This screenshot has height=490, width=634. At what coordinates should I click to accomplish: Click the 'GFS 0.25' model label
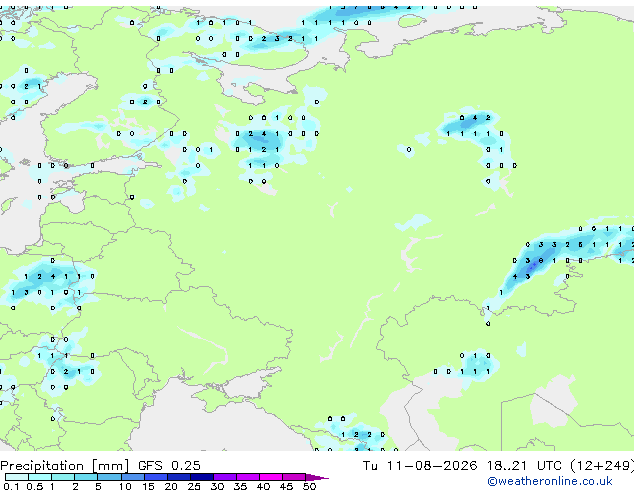tap(169, 466)
